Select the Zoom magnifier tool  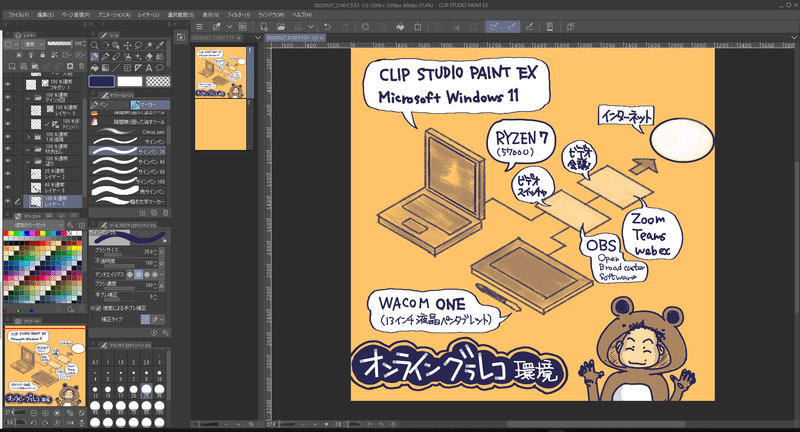pyautogui.click(x=94, y=45)
